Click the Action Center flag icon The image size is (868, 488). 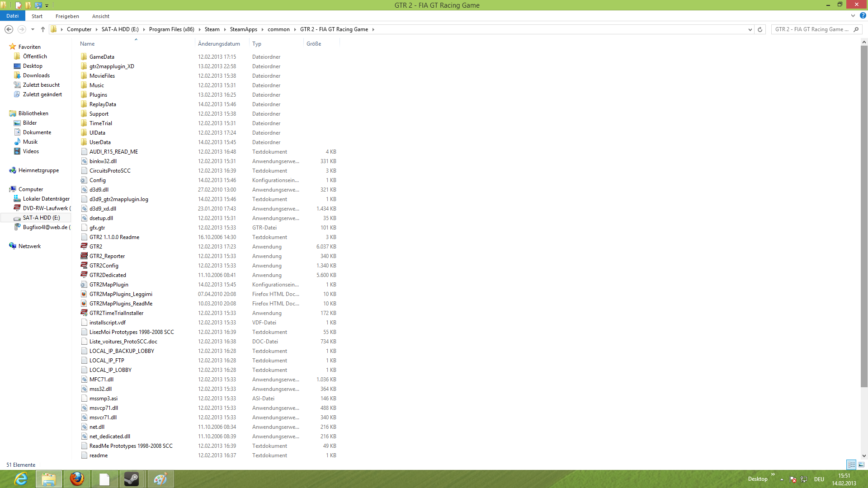pos(793,479)
